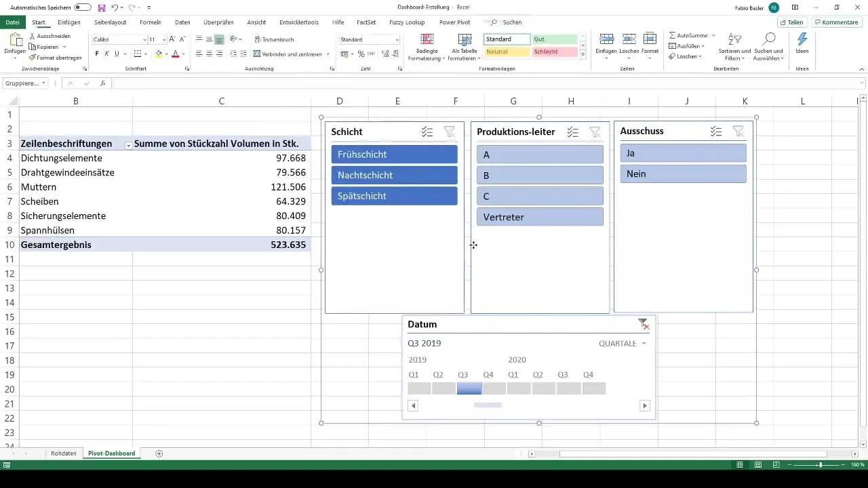Click the zoom slider in status bar
This screenshot has height=488, width=868.
820,465
